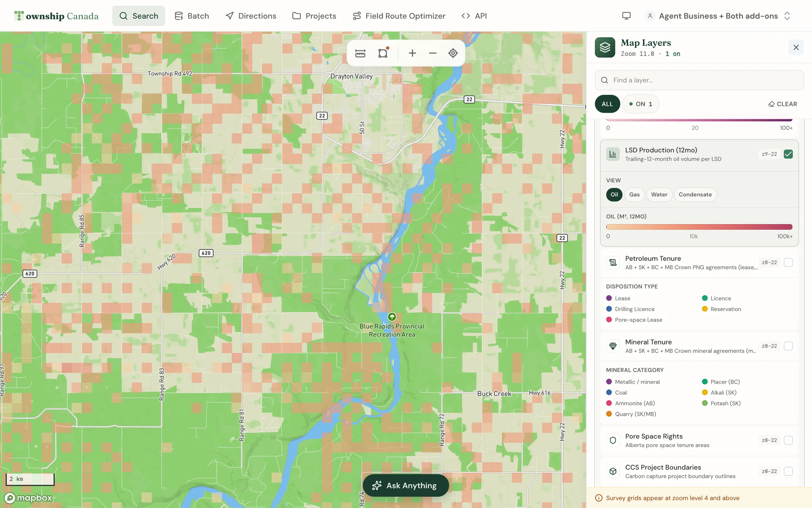The image size is (812, 508).
Task: Click the Highway 620 shield near Hwy 620
Action: tap(206, 253)
